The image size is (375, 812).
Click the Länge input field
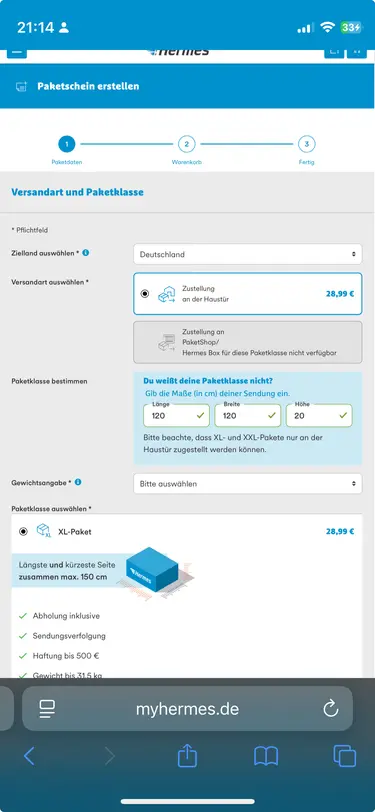point(177,415)
